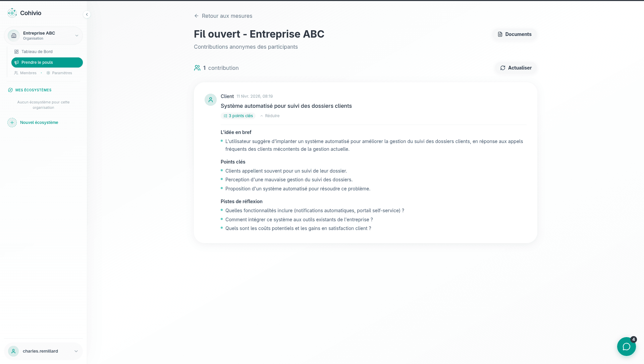Click the plus icon for Nouvel écosystème

point(12,123)
